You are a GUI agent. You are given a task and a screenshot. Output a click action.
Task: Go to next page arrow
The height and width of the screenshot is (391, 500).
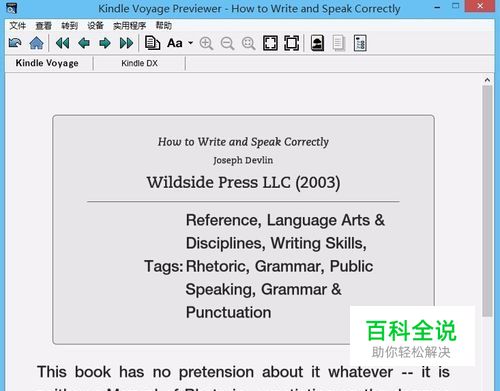coord(105,43)
